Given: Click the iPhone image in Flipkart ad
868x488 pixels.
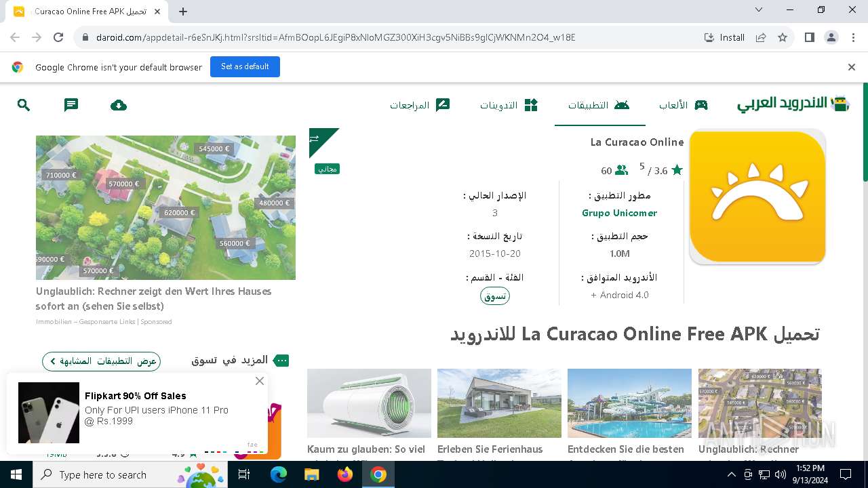Looking at the screenshot, I should (x=49, y=413).
